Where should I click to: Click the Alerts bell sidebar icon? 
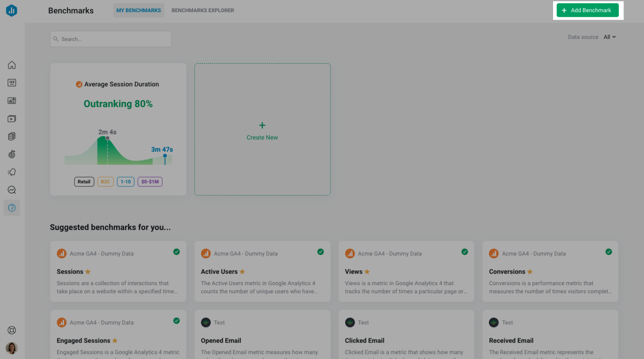click(12, 172)
